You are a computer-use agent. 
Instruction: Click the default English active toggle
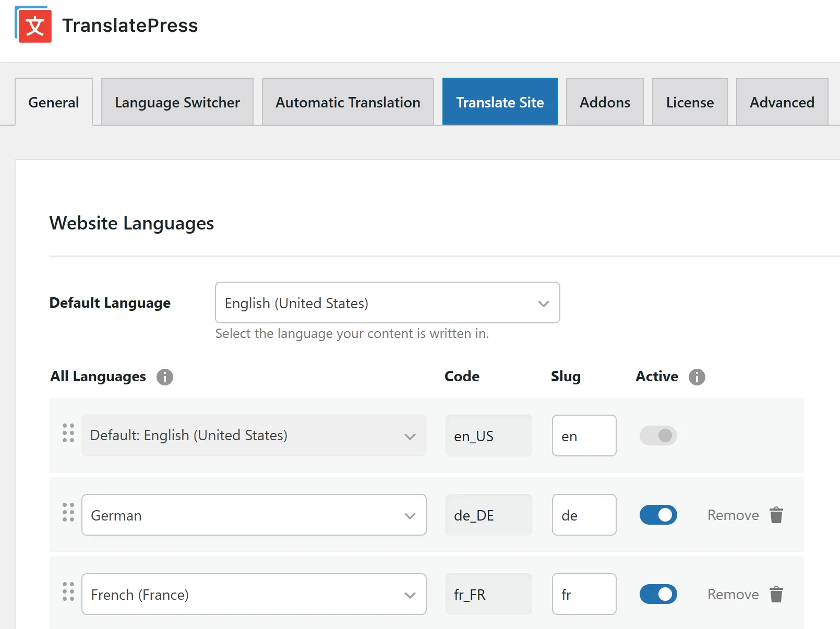(658, 436)
